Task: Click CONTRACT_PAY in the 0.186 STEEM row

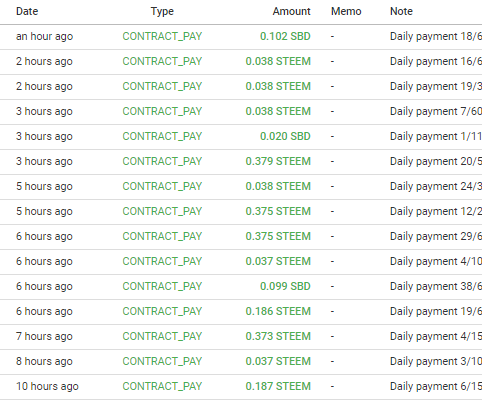Action: point(162,311)
